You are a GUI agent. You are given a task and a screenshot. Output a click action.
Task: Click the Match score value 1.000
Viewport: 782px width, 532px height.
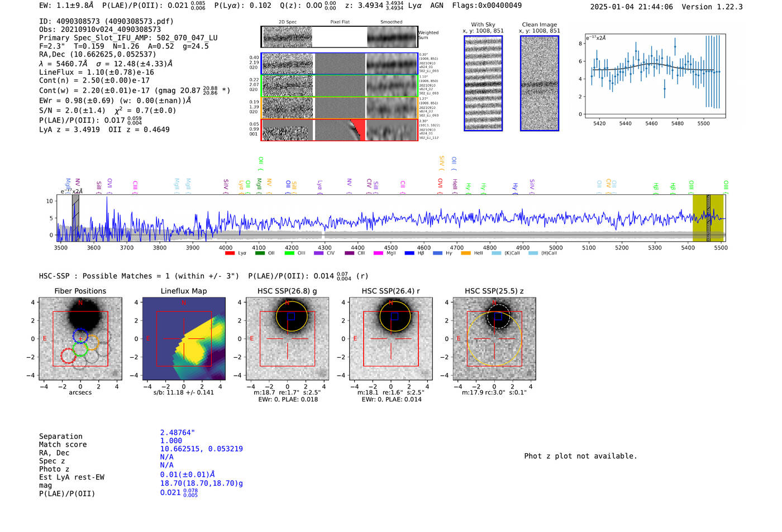171,441
